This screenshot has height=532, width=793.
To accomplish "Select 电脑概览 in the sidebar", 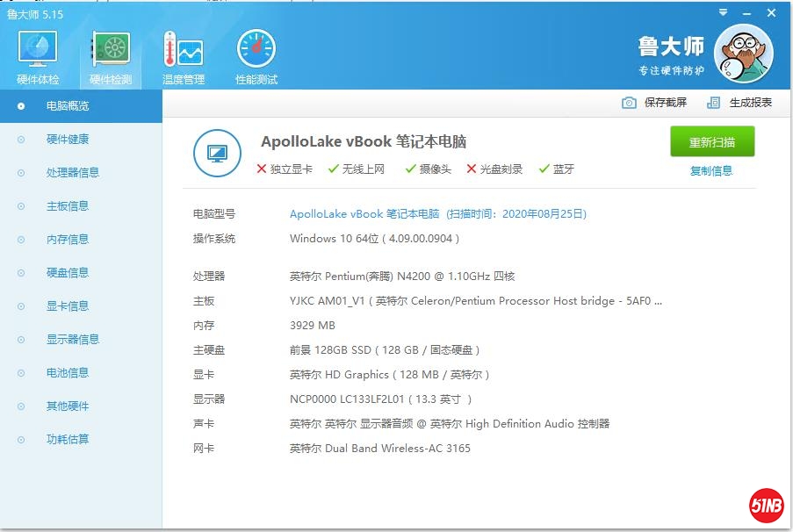I will tap(68, 106).
